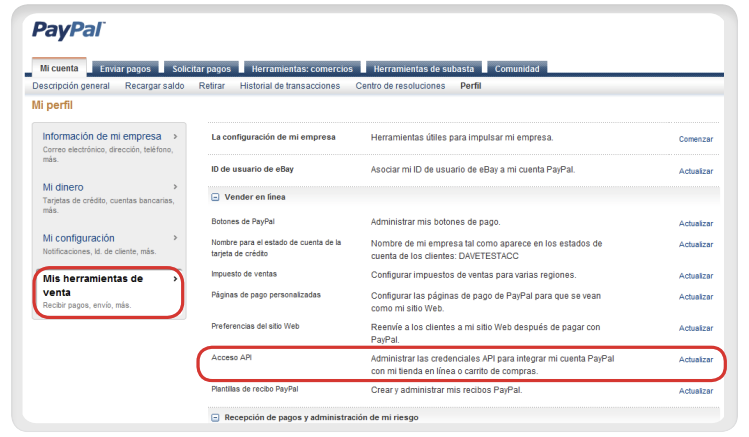Open the Herramientas: comercios tab

pyautogui.click(x=302, y=69)
